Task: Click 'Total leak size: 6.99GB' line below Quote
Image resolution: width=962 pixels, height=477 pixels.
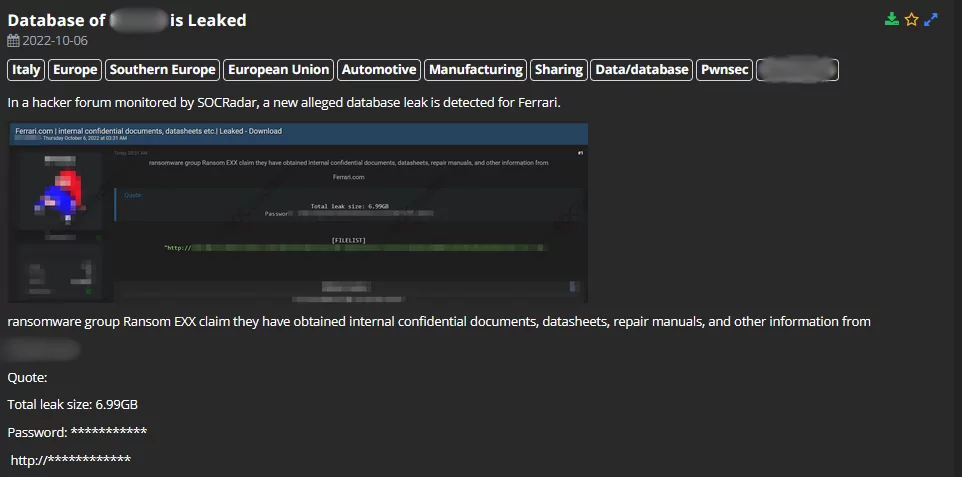Action: (x=72, y=405)
